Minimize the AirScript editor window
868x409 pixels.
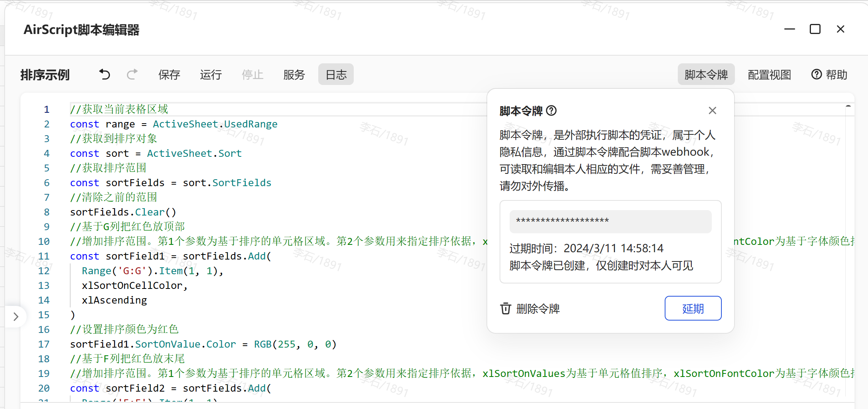pos(790,29)
